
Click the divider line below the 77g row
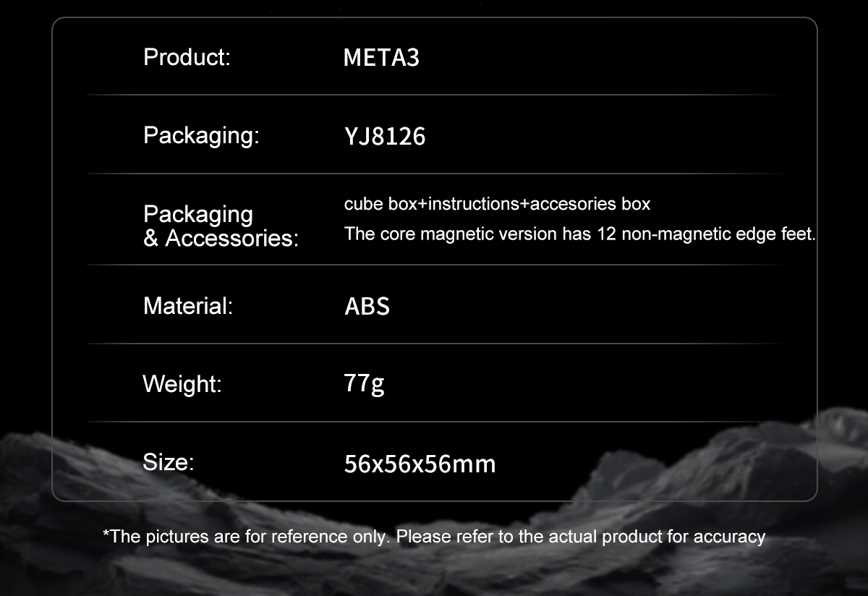tap(434, 422)
